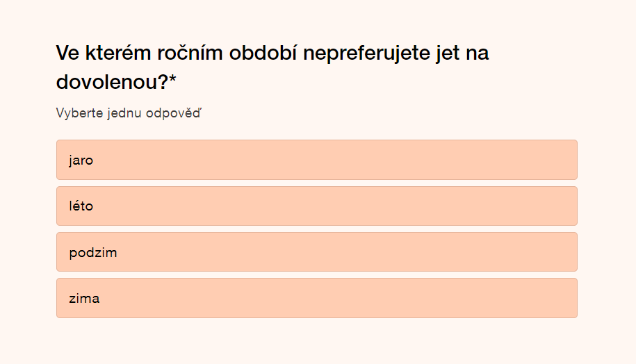636x364 pixels.
Task: Click the word "na" in the heading
Action: (478, 53)
